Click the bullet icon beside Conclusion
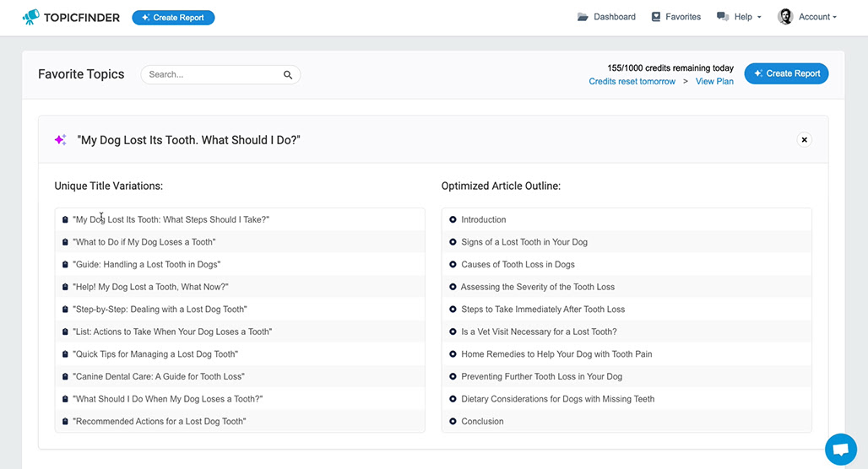Viewport: 868px width, 469px height. [x=453, y=422]
